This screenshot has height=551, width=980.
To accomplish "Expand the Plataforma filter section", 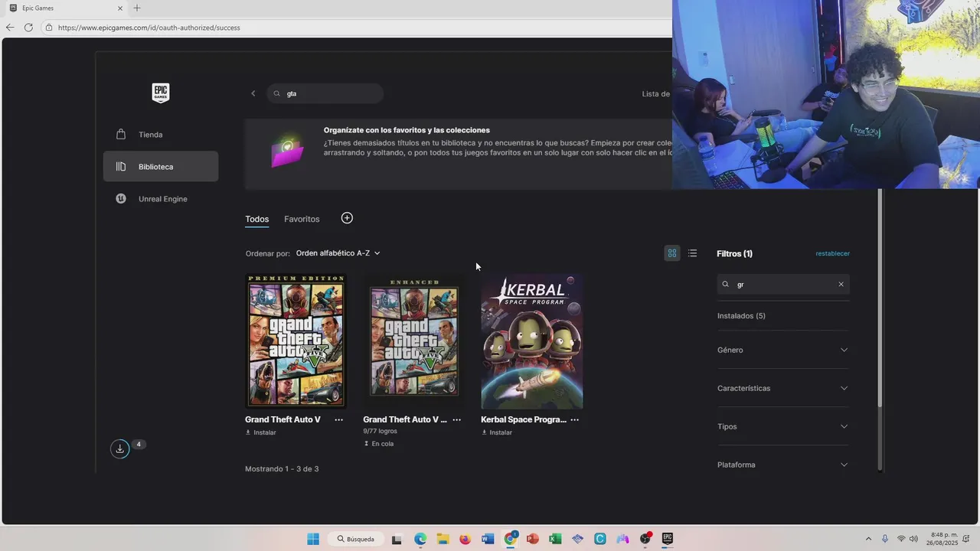I will pos(783,465).
